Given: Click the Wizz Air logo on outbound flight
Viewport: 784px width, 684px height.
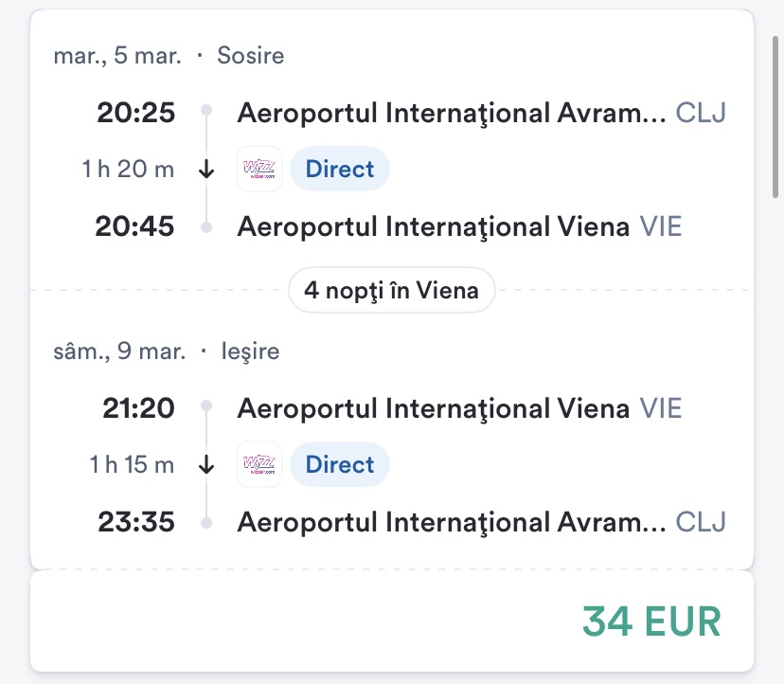Looking at the screenshot, I should click(259, 170).
